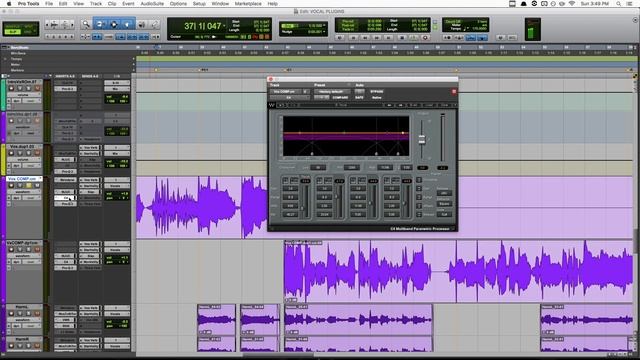Select the Zoomer tool
The height and width of the screenshot is (360, 640).
click(86, 24)
